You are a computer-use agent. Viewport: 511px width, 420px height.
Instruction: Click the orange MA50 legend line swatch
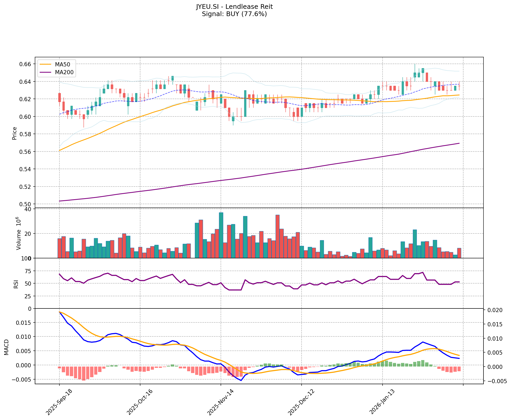(46, 64)
